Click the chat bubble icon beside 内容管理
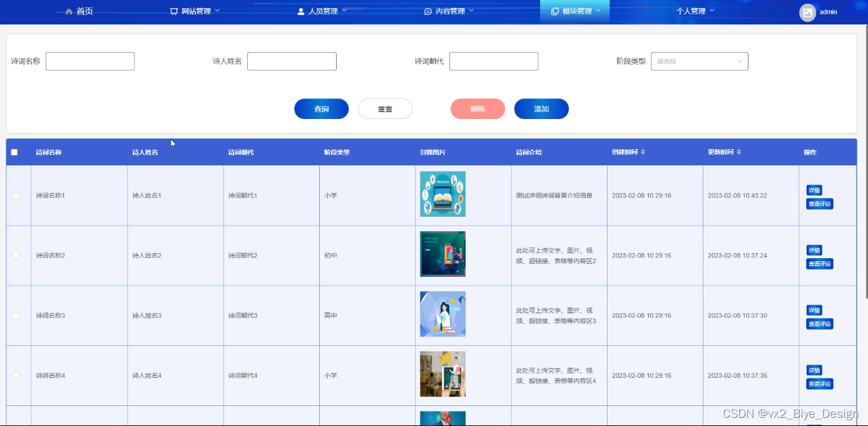The height and width of the screenshot is (426, 868). pyautogui.click(x=428, y=11)
